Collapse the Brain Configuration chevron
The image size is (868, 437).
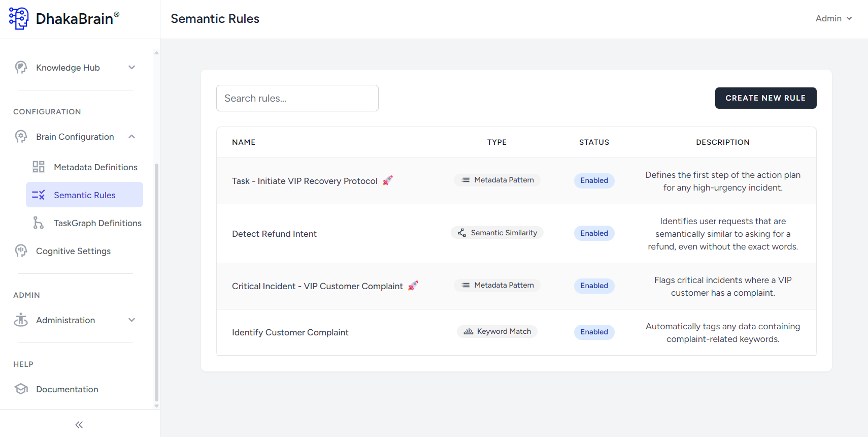coord(132,137)
